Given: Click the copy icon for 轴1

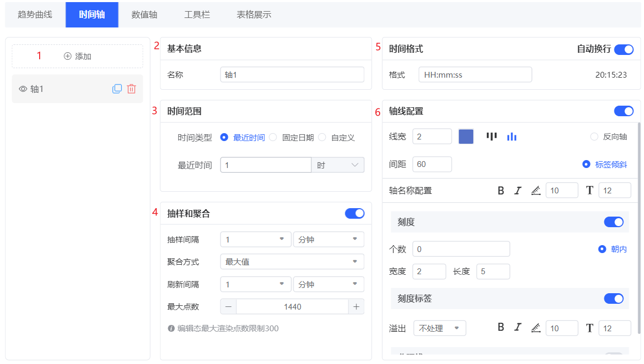Looking at the screenshot, I should tap(117, 89).
